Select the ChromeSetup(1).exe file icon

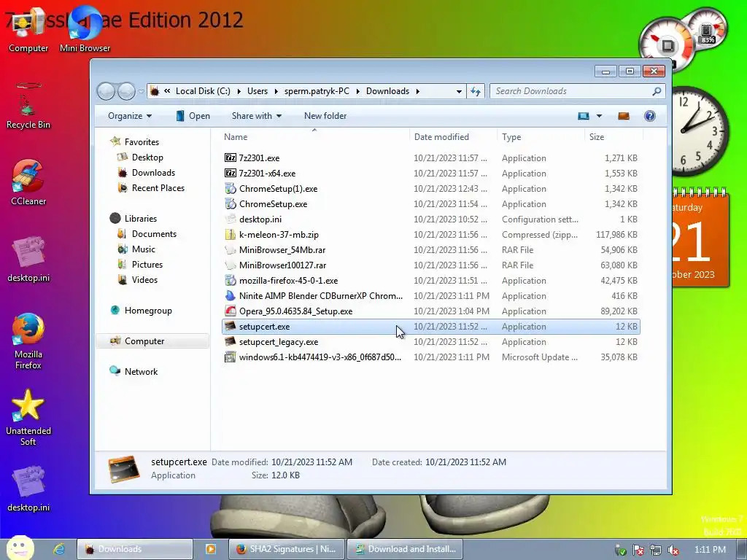(x=230, y=189)
